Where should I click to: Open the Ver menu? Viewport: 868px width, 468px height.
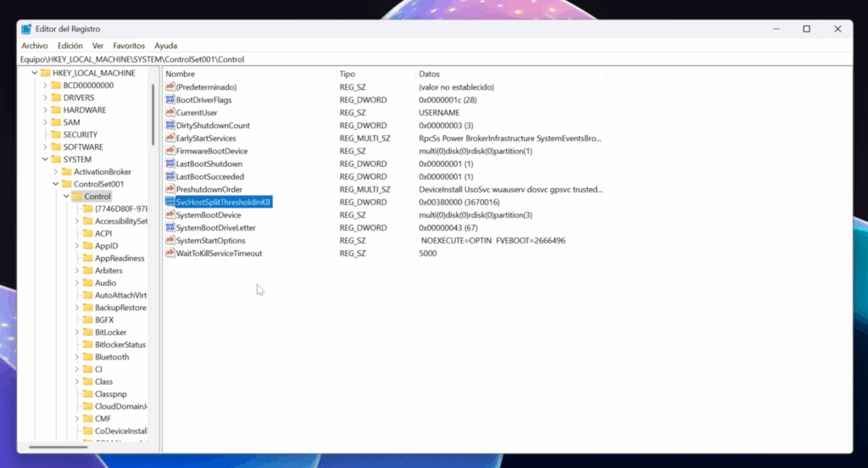(97, 46)
